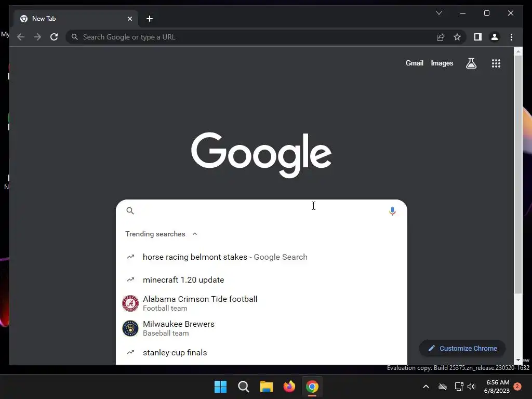
Task: Click the OneDrive cloud tray icon
Action: (443, 387)
